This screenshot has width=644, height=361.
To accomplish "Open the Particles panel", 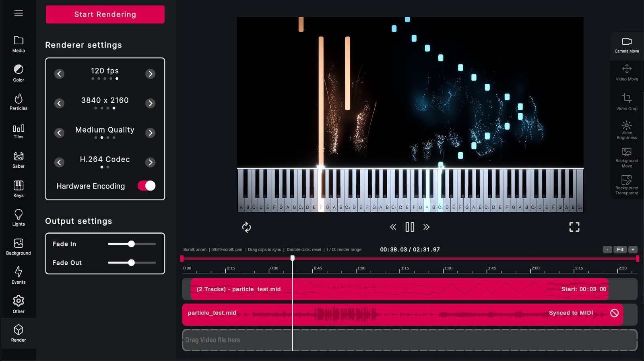I will pyautogui.click(x=19, y=102).
